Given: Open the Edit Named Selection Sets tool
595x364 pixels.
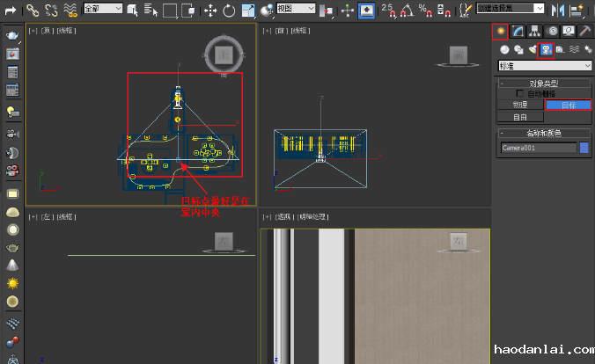Looking at the screenshot, I should pyautogui.click(x=466, y=11).
